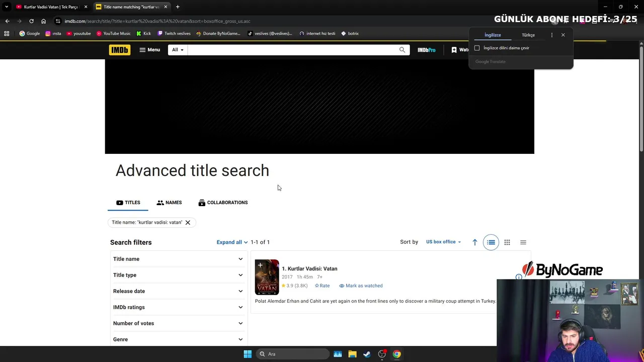644x362 pixels.
Task: Open the youutube bookmark
Action: 79,34
